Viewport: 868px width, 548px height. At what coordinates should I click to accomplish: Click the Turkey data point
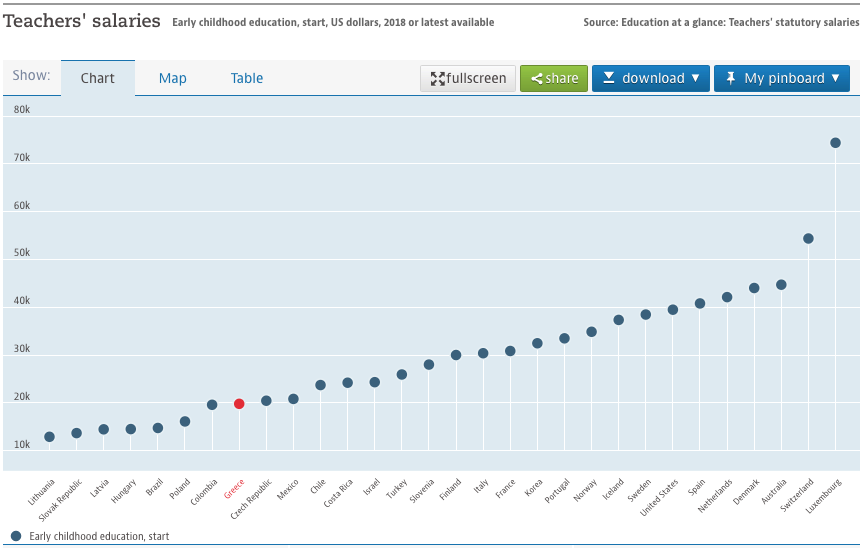point(402,375)
